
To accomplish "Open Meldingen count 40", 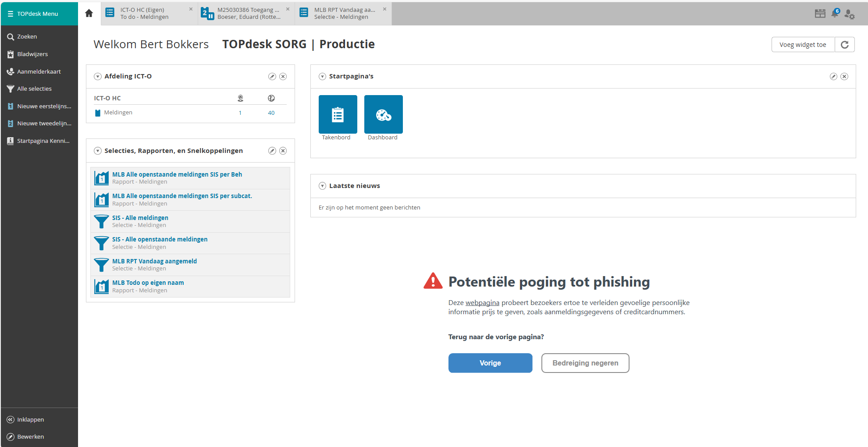I will [x=271, y=113].
